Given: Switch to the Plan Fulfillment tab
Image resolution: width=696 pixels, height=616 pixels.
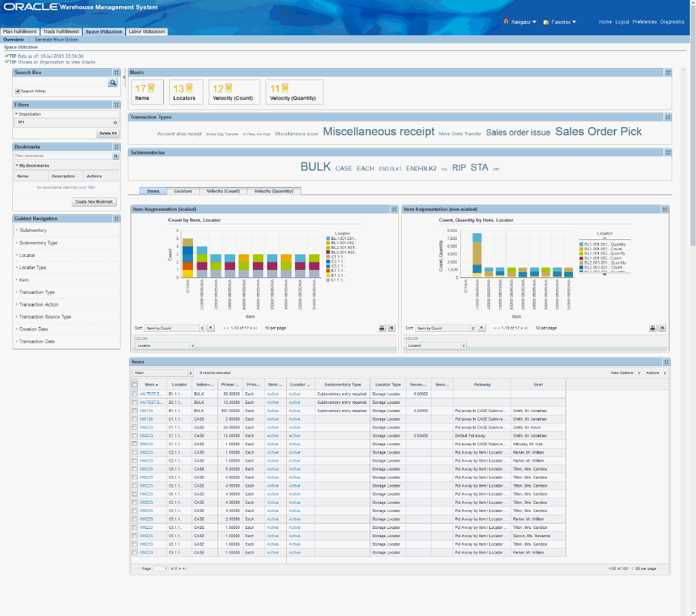Looking at the screenshot, I should [x=20, y=31].
